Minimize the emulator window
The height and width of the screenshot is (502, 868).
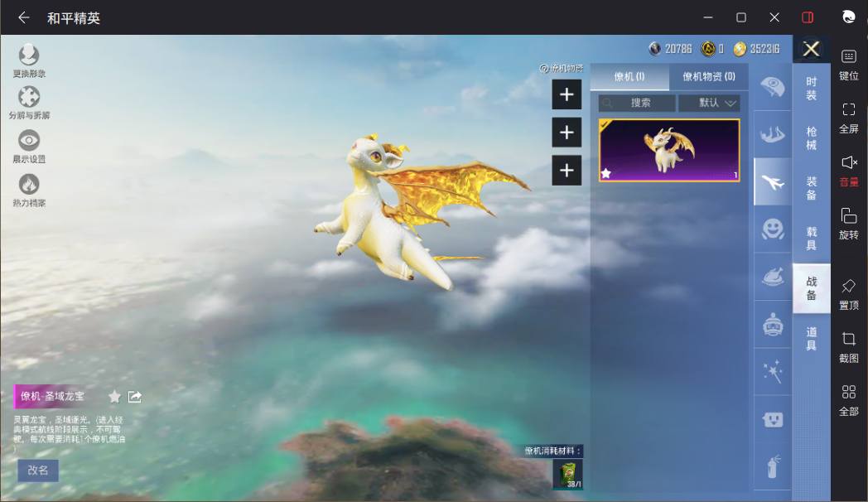click(708, 17)
